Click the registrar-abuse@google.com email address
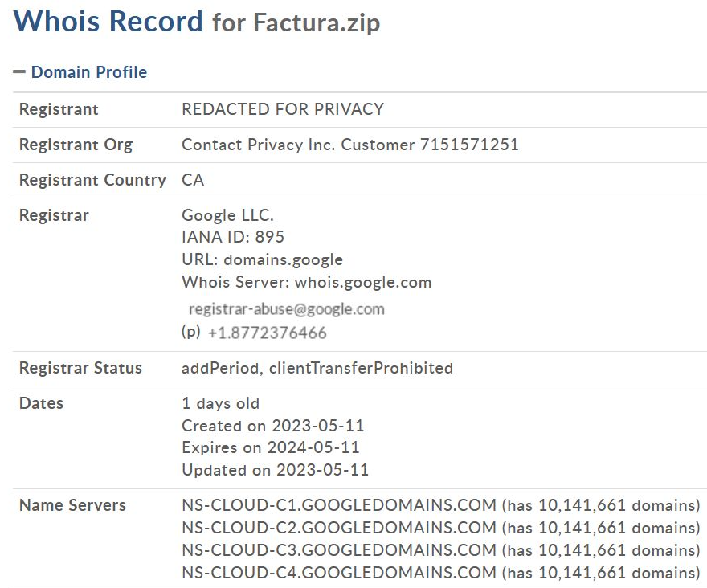 [286, 309]
